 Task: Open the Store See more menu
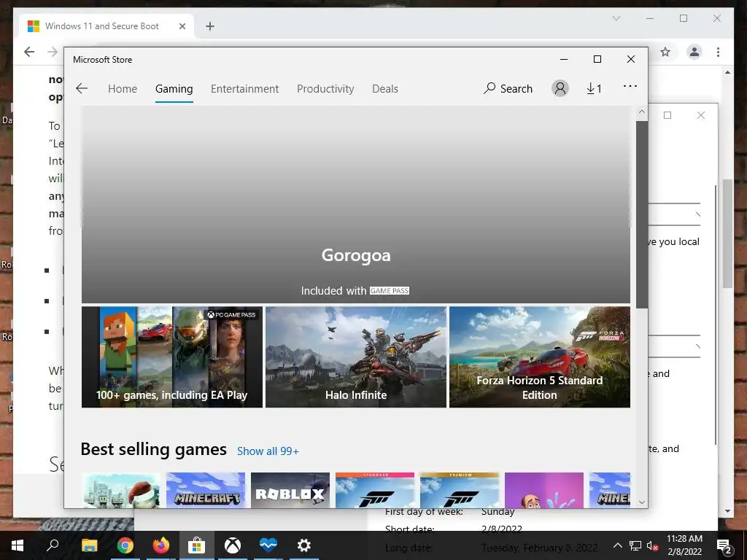pyautogui.click(x=630, y=86)
